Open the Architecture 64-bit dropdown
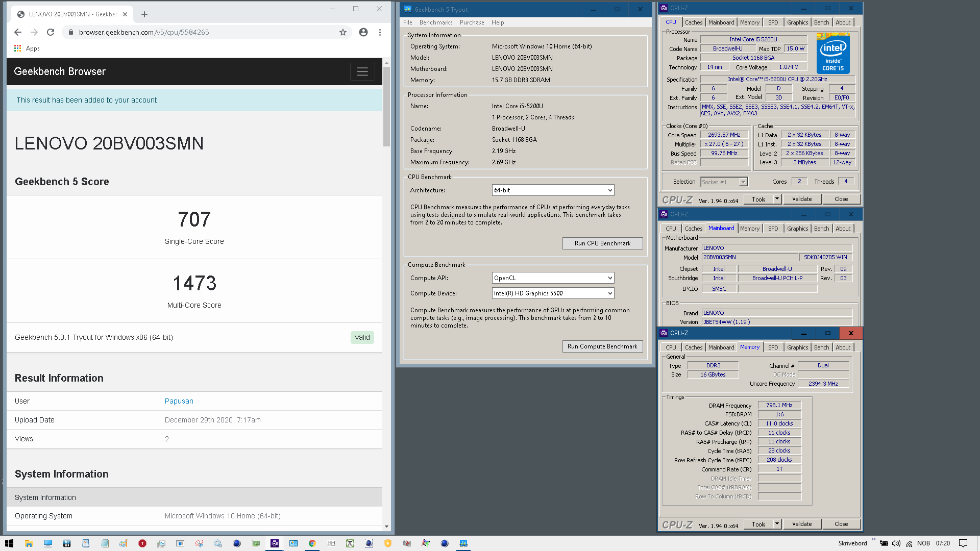 click(x=553, y=190)
